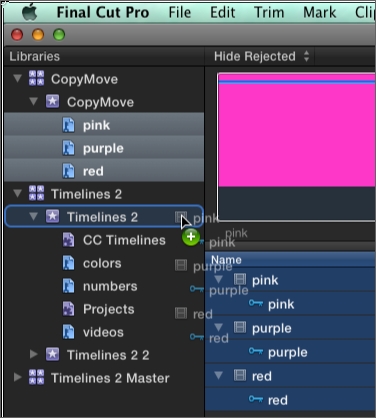Viewport: 376px width, 418px height.
Task: Select the pink keyword collection
Action: (104, 125)
